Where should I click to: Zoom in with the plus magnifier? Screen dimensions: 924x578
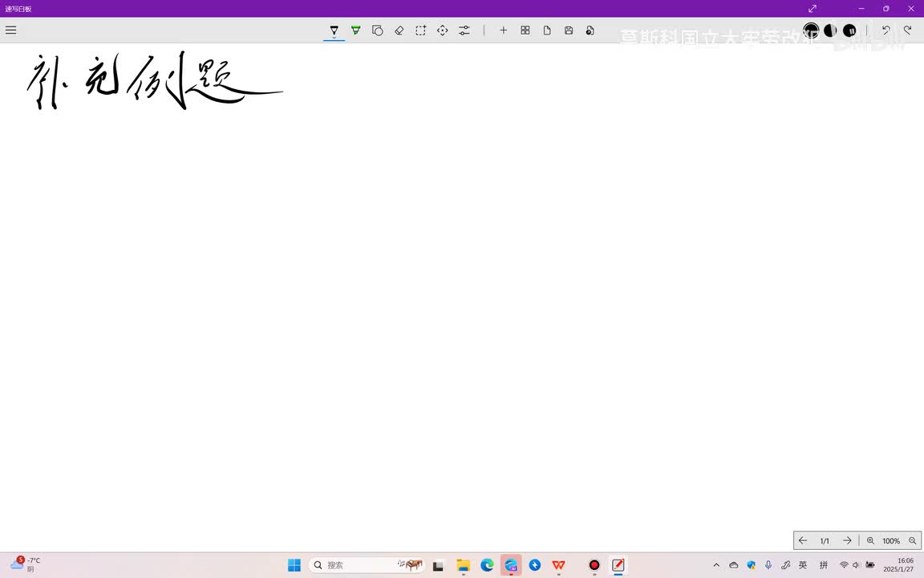870,540
